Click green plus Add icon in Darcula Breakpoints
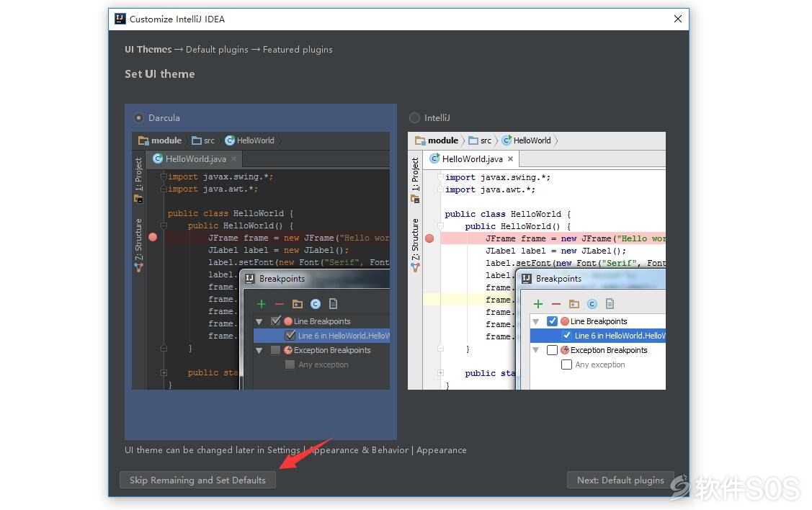This screenshot has width=812, height=510. click(x=262, y=304)
